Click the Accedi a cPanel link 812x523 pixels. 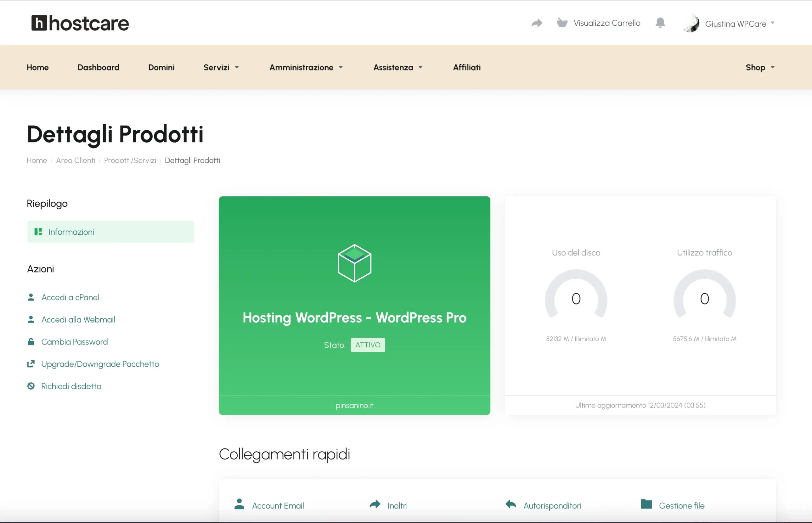pos(70,297)
